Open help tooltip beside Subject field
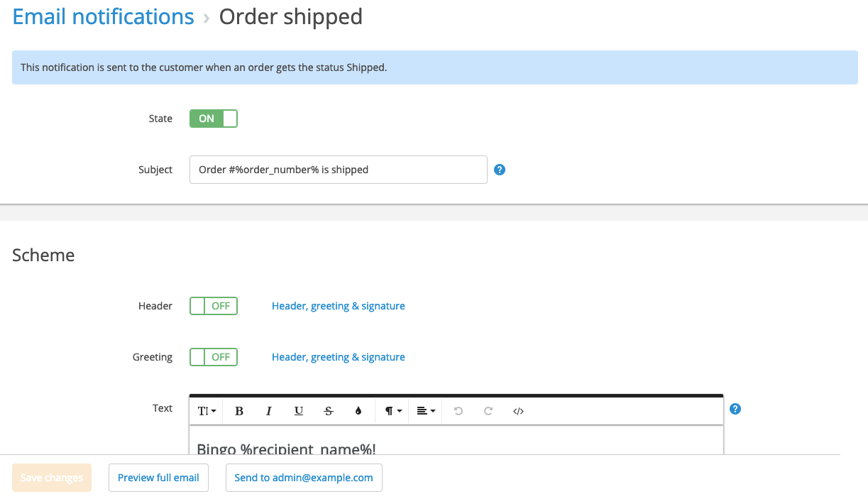 click(499, 170)
